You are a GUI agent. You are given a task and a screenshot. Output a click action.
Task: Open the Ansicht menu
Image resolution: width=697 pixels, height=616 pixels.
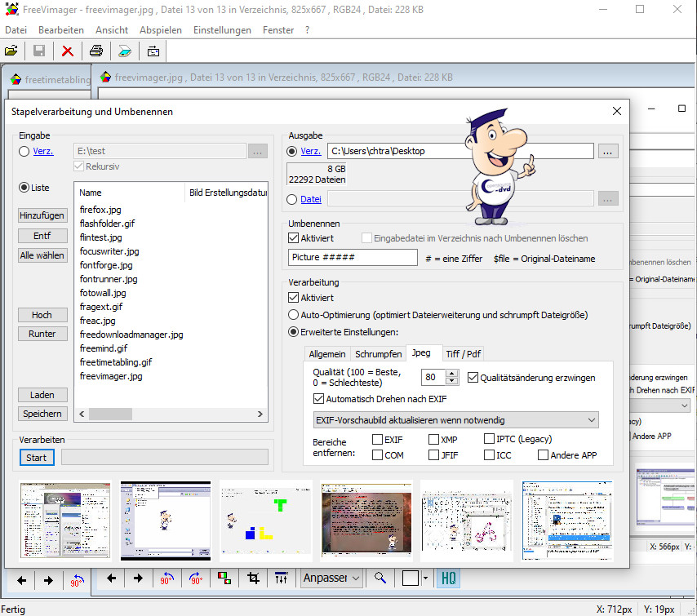point(112,30)
